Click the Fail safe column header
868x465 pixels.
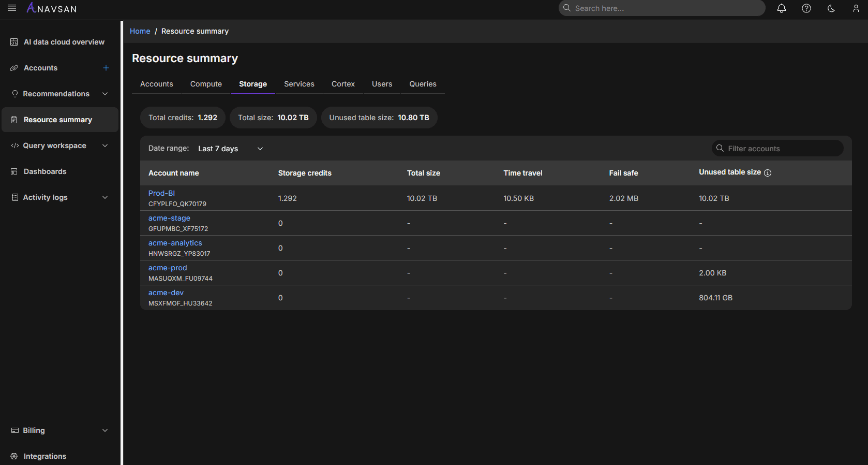point(623,173)
